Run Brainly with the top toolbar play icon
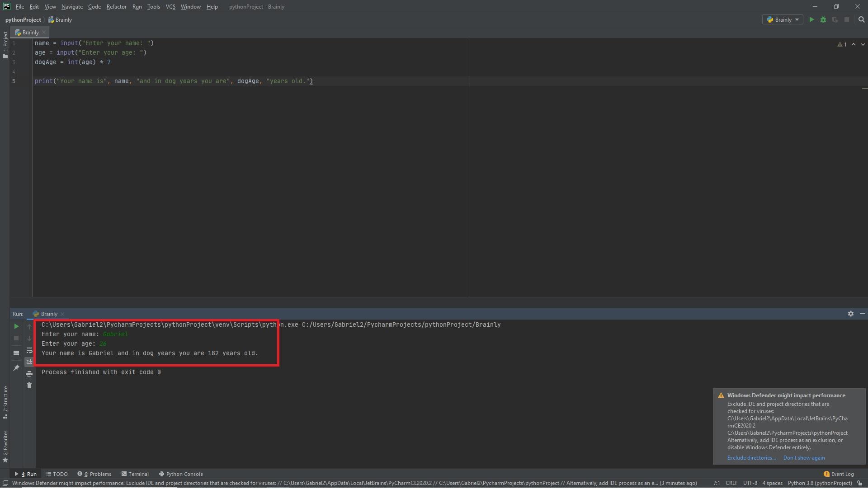The image size is (868, 489). pos(811,20)
